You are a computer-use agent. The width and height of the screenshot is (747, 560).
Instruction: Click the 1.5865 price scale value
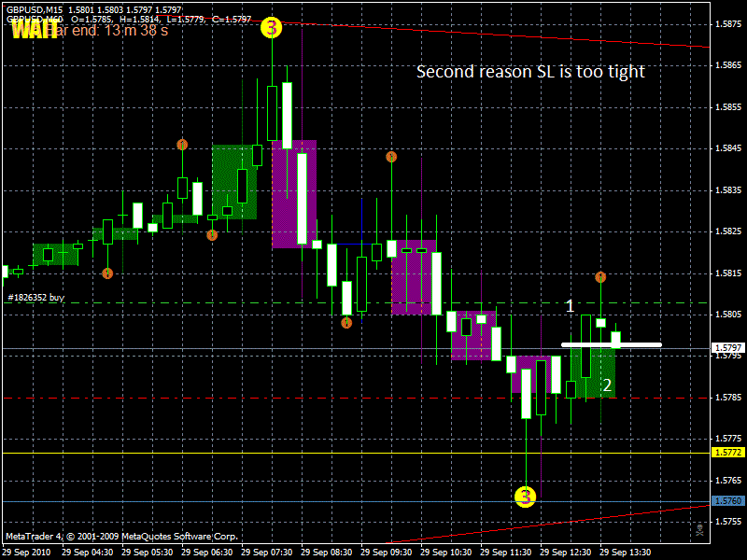click(728, 65)
